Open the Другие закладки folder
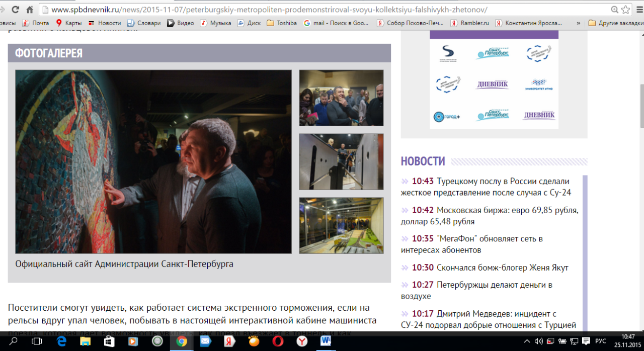Image resolution: width=644 pixels, height=351 pixels. (x=615, y=23)
